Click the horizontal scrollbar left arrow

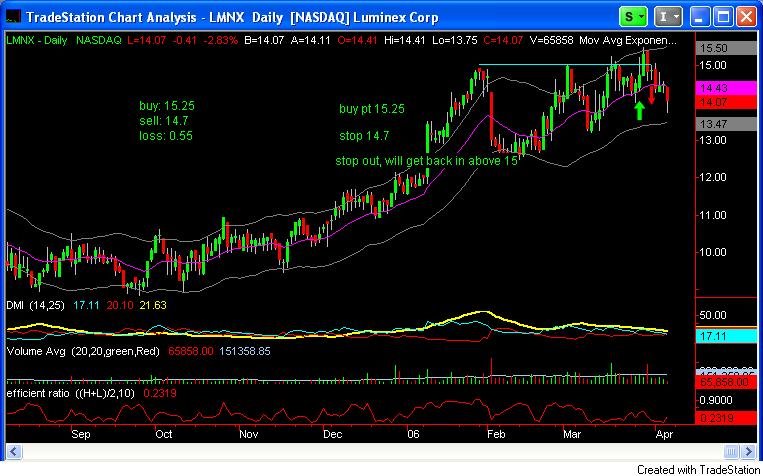click(x=13, y=451)
